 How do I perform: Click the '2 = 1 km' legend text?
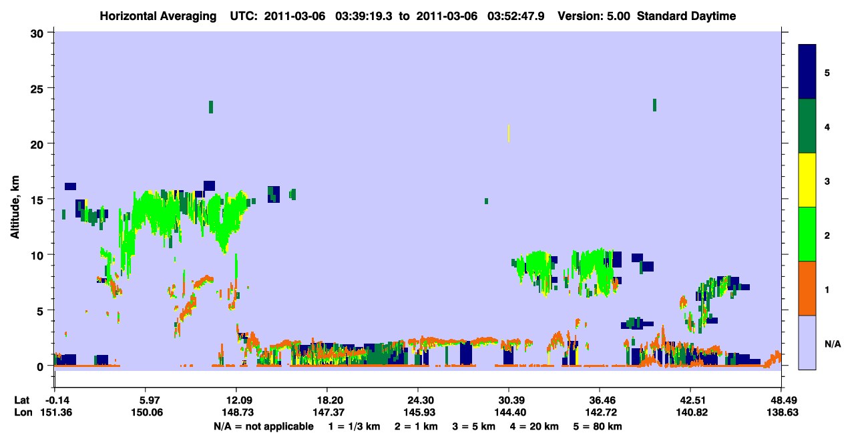pos(415,426)
